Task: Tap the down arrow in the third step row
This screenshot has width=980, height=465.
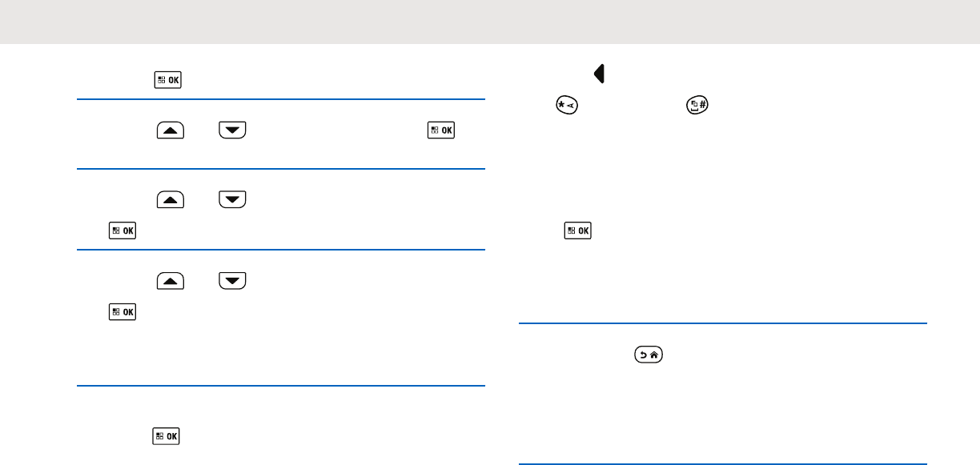Action: pyautogui.click(x=232, y=279)
